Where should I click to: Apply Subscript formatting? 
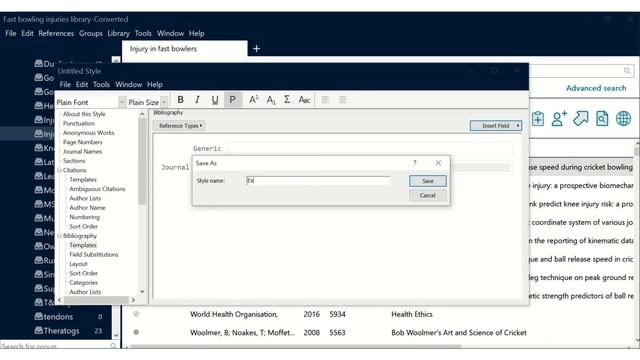point(271,100)
